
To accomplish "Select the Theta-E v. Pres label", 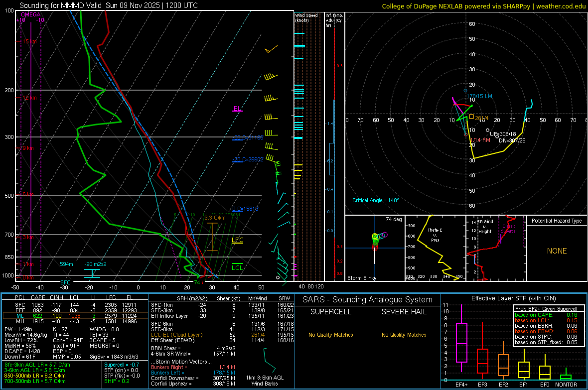I will click(435, 235).
